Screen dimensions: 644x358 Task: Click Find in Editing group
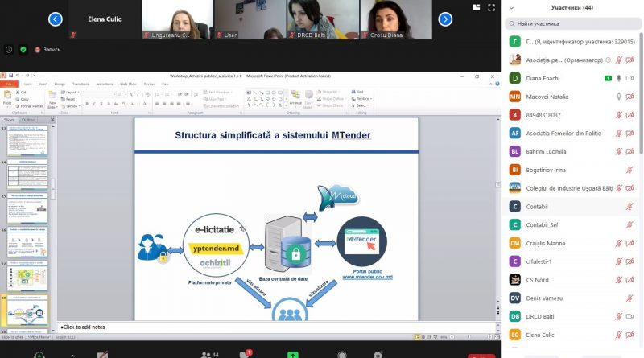[x=357, y=92]
